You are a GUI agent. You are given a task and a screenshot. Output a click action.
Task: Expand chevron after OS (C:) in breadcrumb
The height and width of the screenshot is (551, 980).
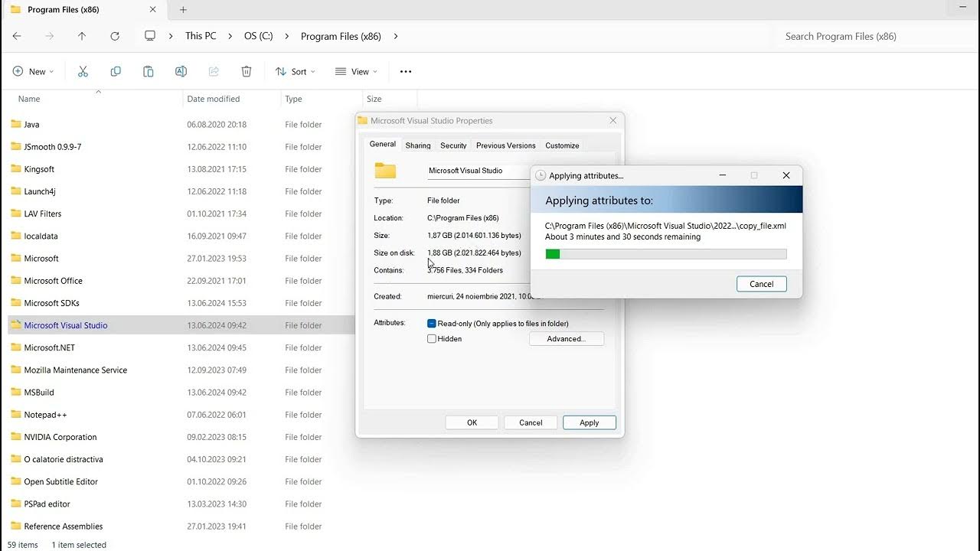287,36
